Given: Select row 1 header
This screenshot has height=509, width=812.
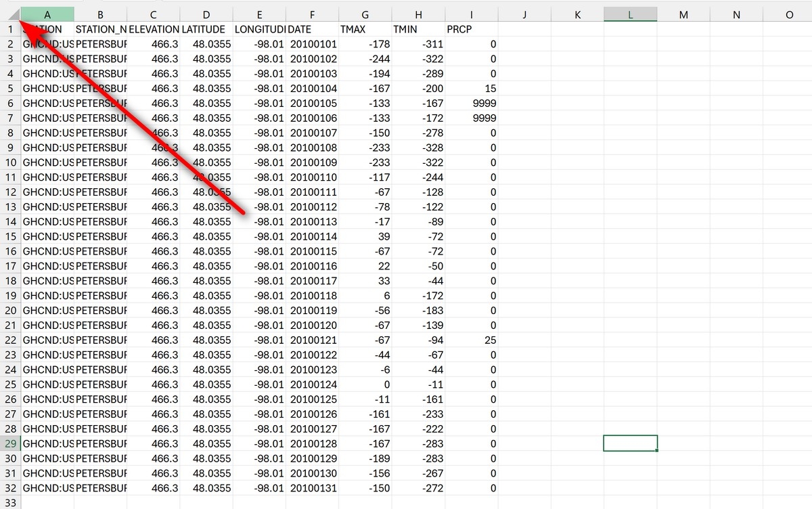Looking at the screenshot, I should [10, 29].
